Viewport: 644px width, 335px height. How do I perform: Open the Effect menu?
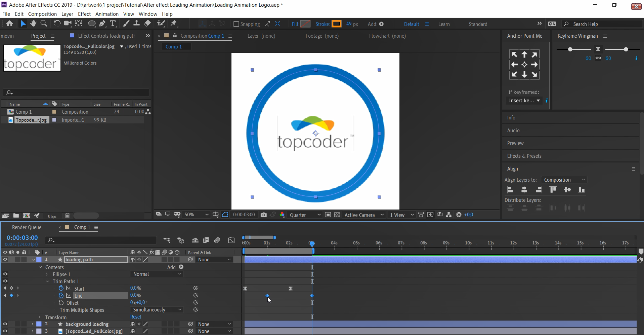(84, 14)
